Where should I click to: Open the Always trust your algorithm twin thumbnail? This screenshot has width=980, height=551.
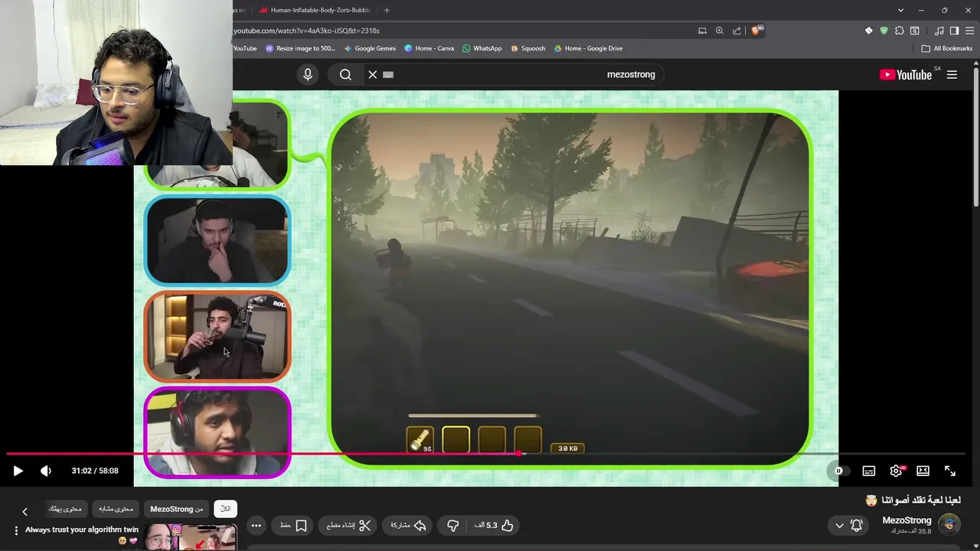[x=191, y=537]
